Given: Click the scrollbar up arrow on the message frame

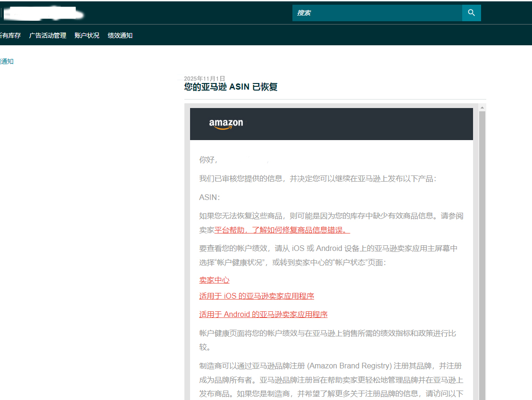Looking at the screenshot, I should pos(482,108).
